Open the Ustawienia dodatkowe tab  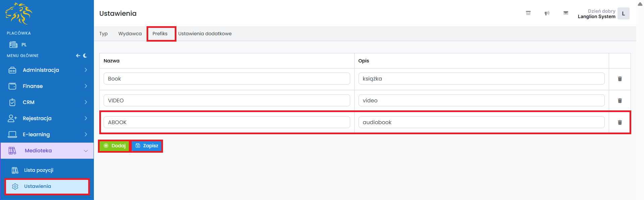click(205, 34)
